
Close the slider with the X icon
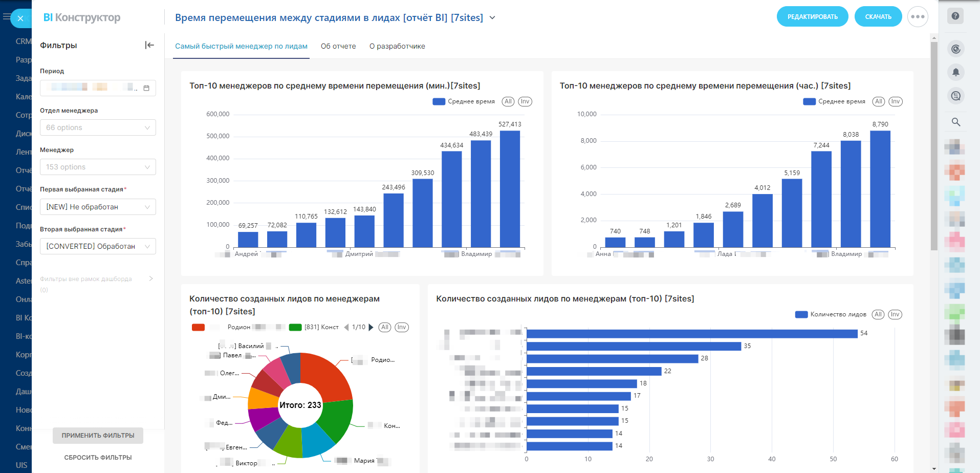tap(20, 18)
